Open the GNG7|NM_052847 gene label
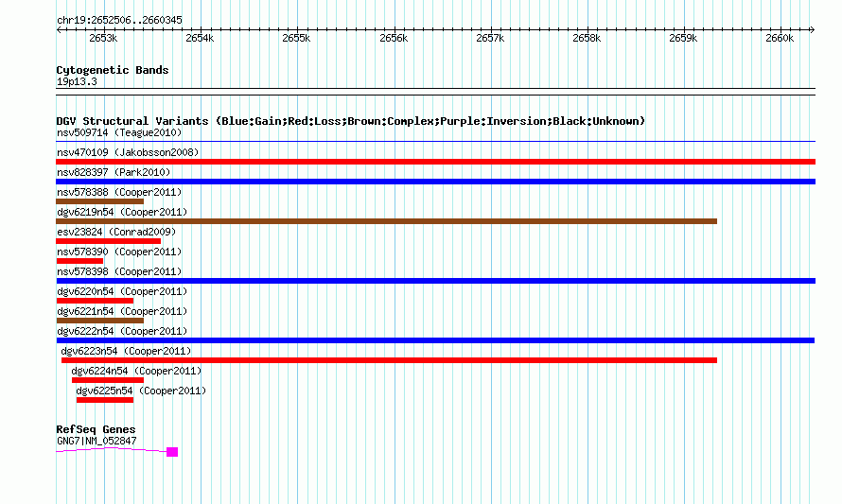This screenshot has width=842, height=504. (96, 442)
